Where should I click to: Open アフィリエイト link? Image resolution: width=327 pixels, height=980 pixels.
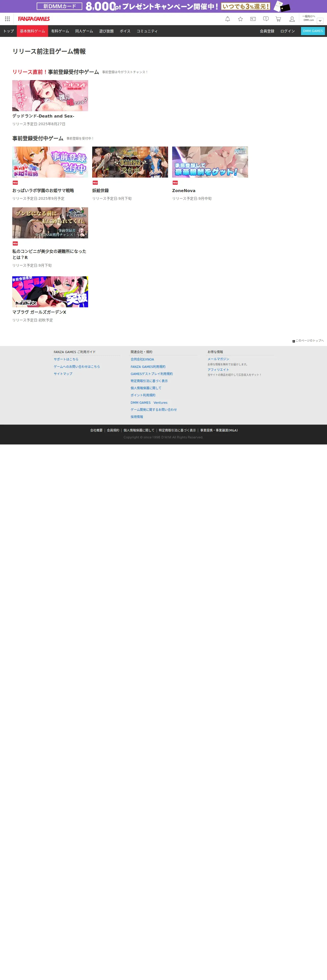click(219, 370)
